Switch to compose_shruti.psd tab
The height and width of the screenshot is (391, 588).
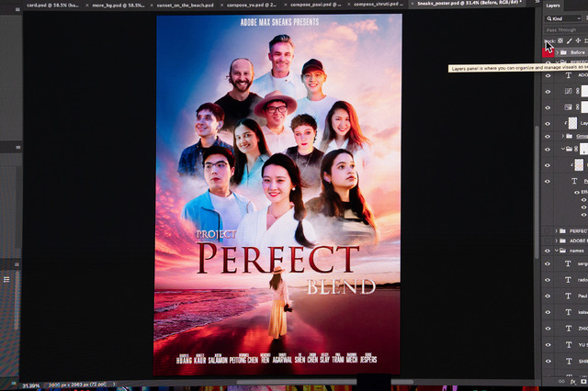[x=379, y=5]
